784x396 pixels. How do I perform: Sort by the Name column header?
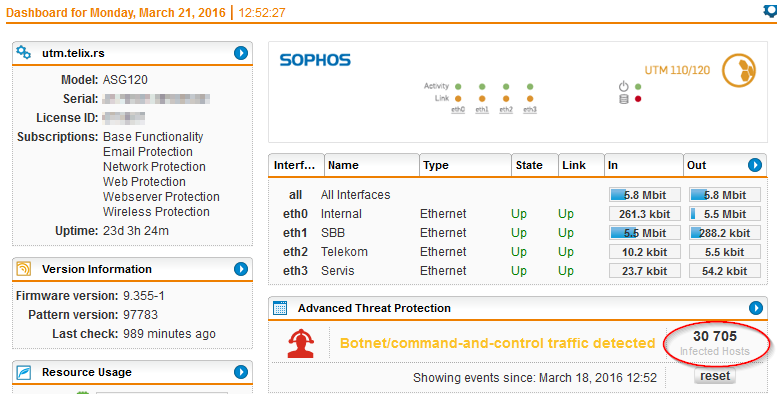tap(372, 166)
